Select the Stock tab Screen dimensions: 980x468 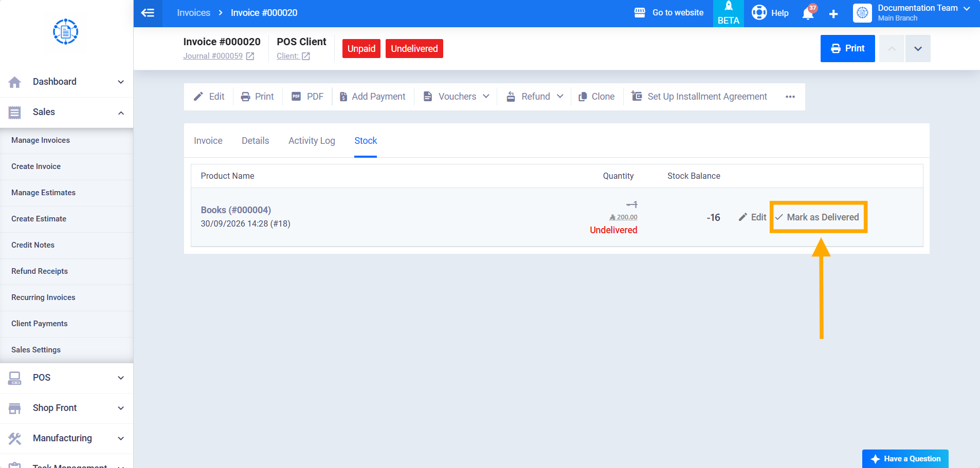coord(366,141)
